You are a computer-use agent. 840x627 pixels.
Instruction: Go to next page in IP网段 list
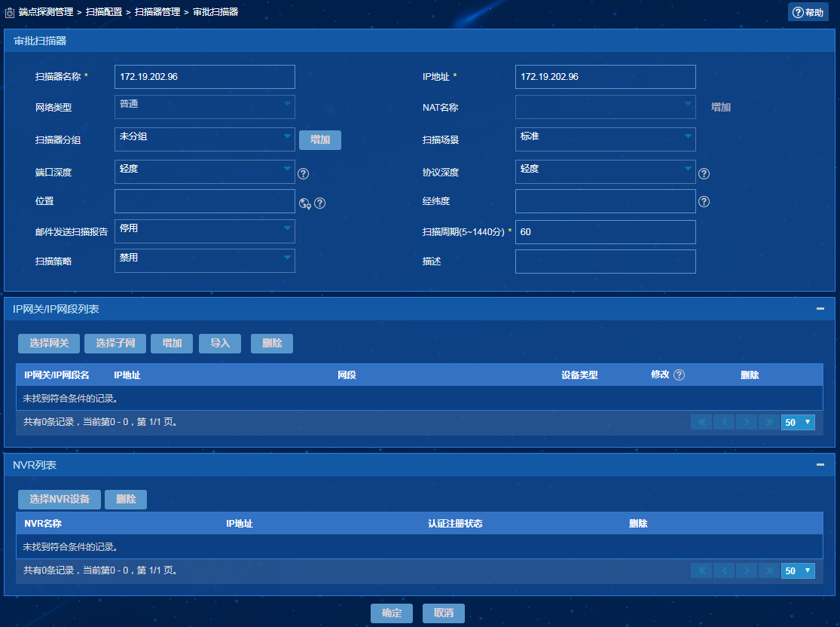[x=747, y=422]
